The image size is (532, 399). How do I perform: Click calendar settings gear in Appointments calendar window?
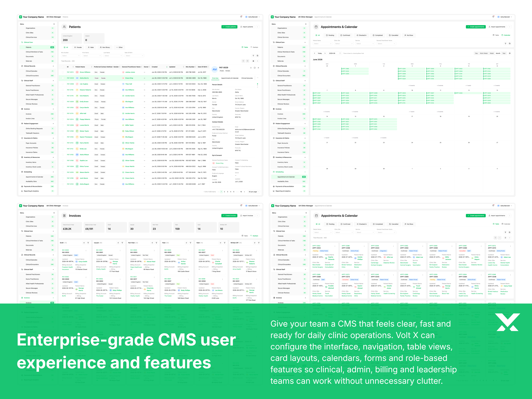click(x=510, y=53)
